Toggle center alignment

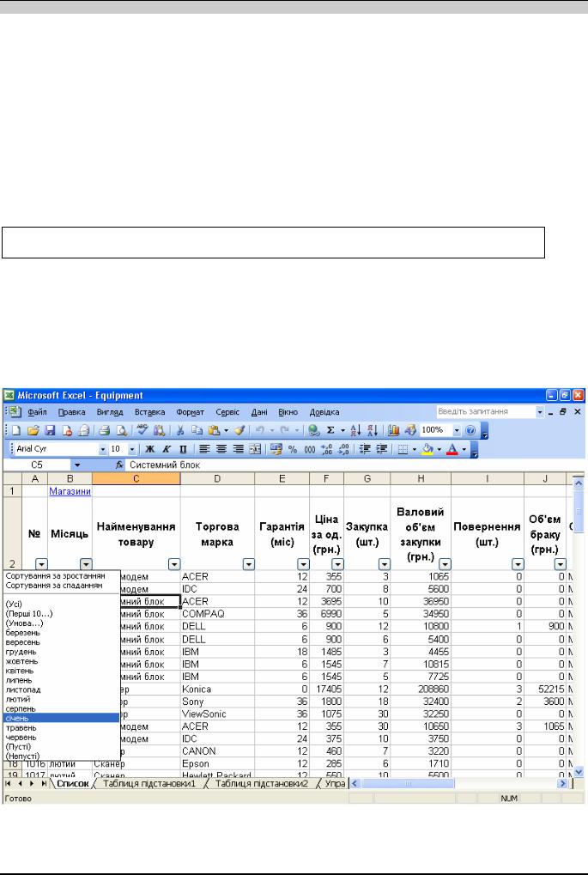pos(221,449)
